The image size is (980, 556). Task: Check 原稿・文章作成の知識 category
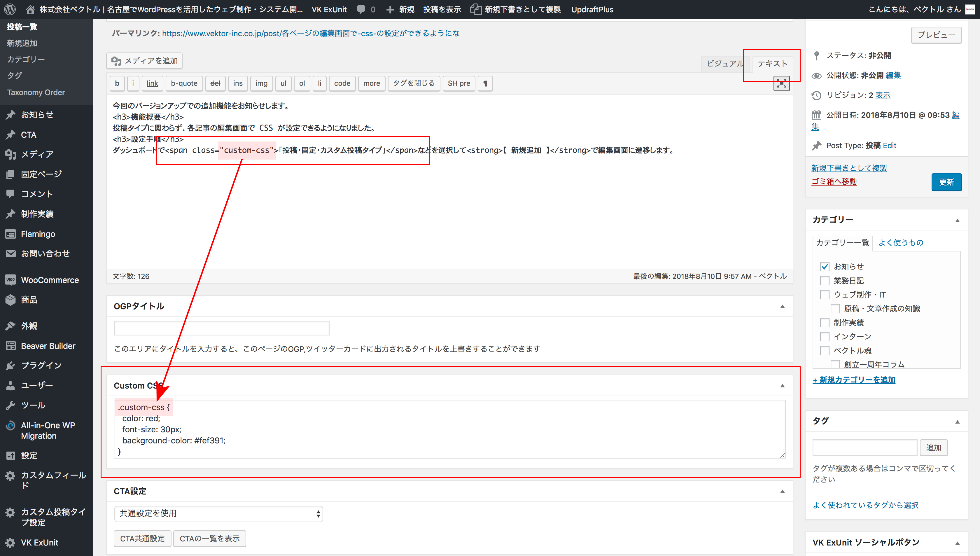(835, 309)
